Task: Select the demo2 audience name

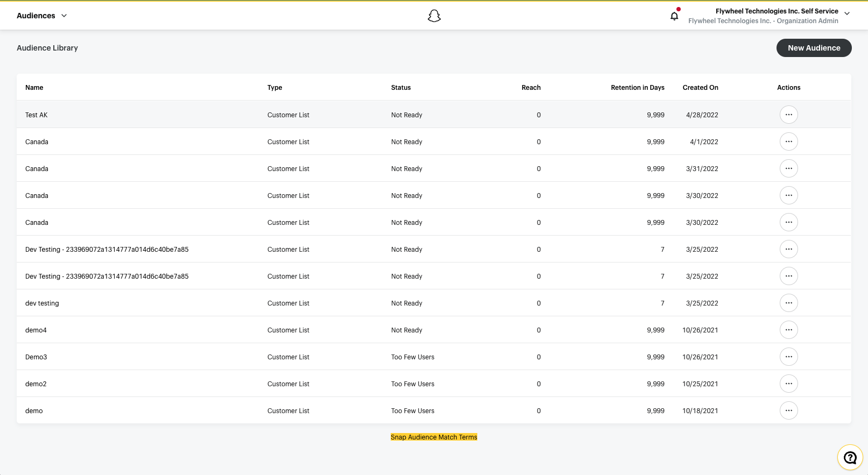Action: pos(36,384)
